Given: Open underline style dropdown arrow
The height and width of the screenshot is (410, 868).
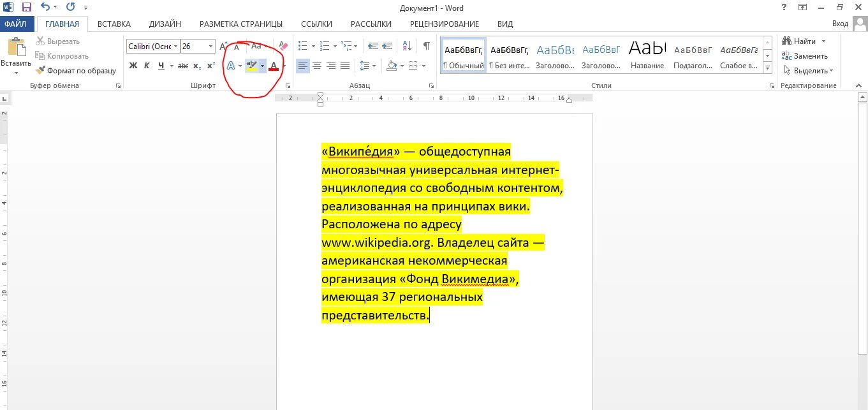Looking at the screenshot, I should 172,66.
